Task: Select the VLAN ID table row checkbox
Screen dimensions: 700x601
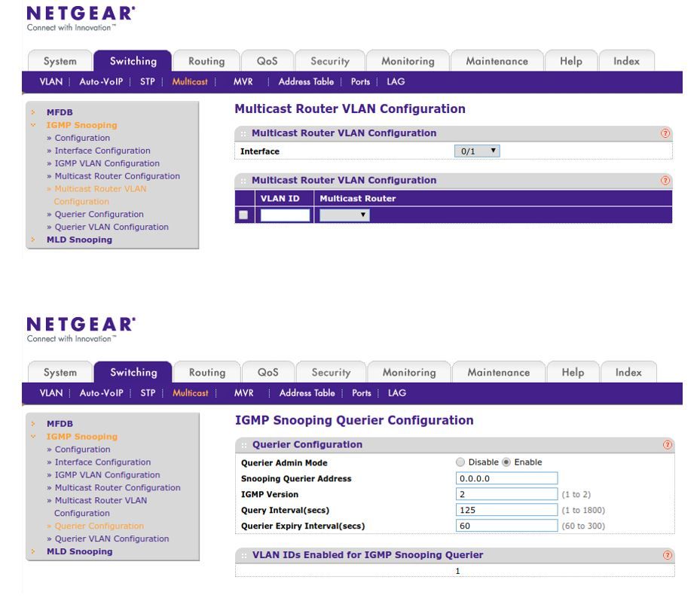Action: [243, 215]
